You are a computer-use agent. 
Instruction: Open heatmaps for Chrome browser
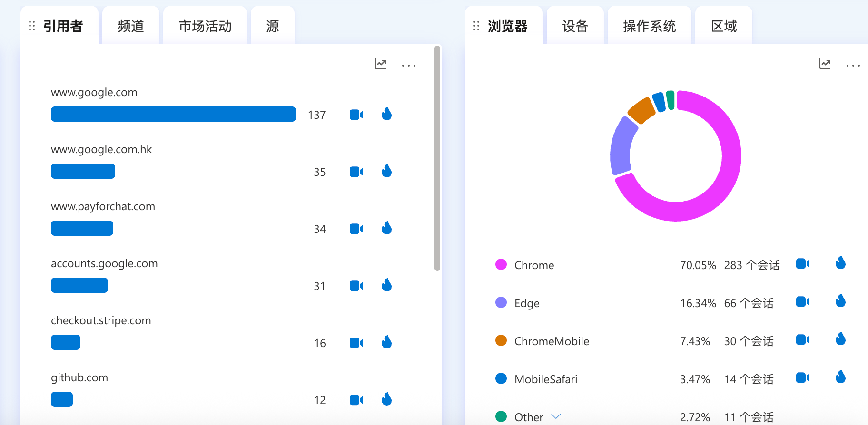click(x=841, y=263)
